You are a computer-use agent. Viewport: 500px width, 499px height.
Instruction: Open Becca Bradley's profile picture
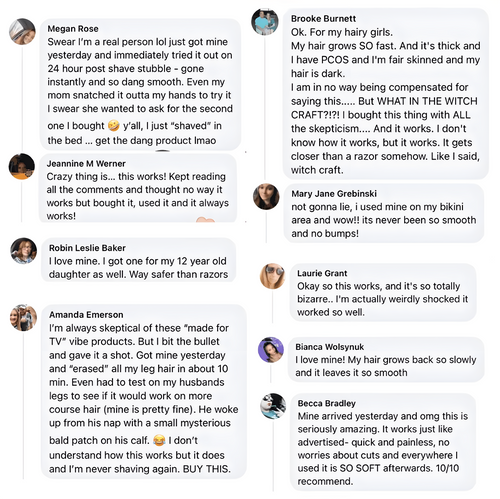coord(273,406)
